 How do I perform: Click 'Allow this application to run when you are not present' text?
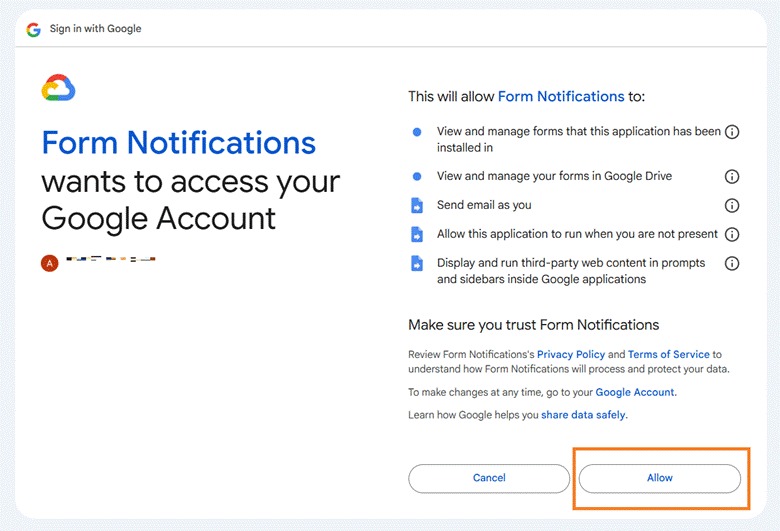[x=578, y=234]
